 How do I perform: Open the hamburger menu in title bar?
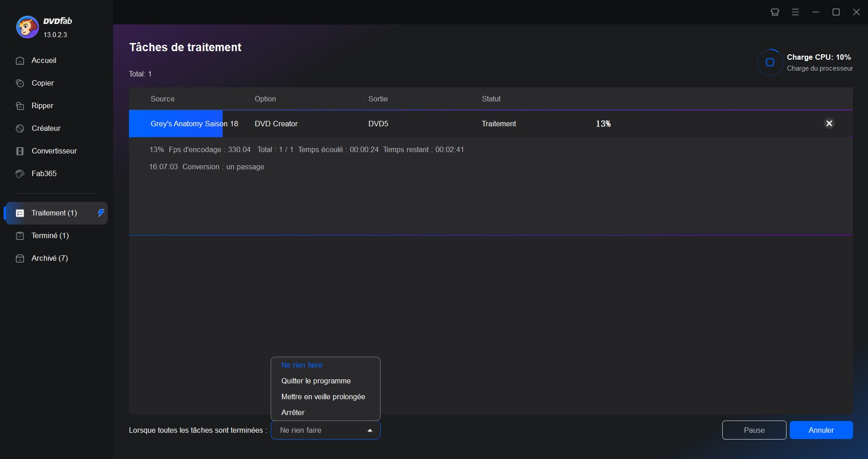pos(795,12)
